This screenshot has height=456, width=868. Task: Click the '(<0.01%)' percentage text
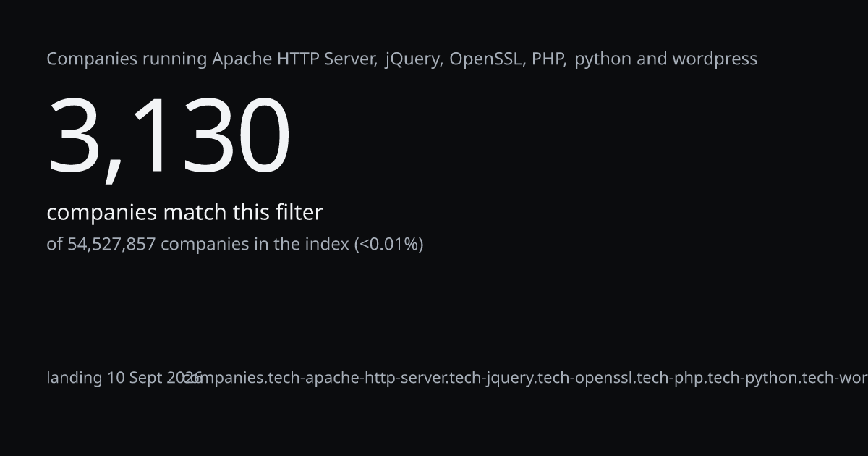click(388, 245)
